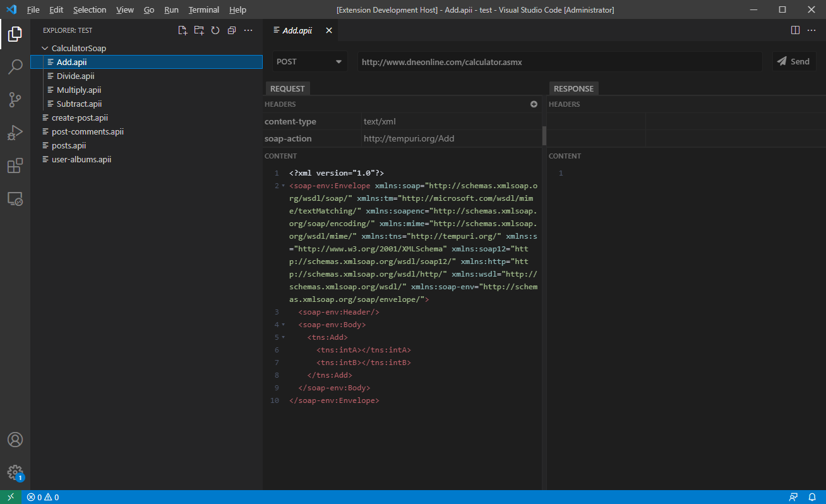Image resolution: width=826 pixels, height=504 pixels.
Task: Split the editor right
Action: coord(796,30)
